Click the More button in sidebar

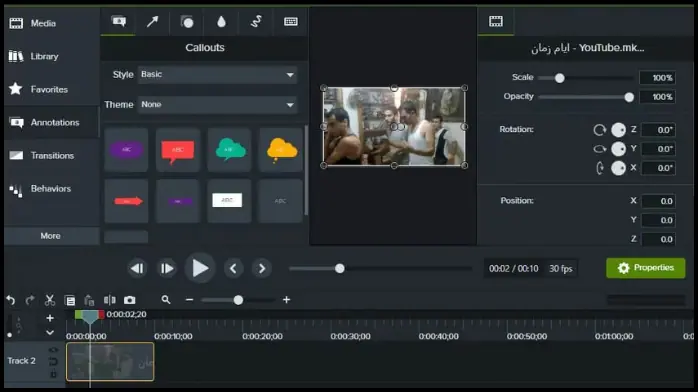51,236
